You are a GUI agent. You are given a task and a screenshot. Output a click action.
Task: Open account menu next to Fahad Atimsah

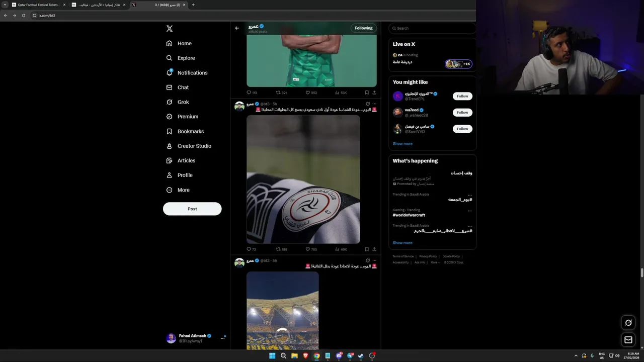(222, 338)
